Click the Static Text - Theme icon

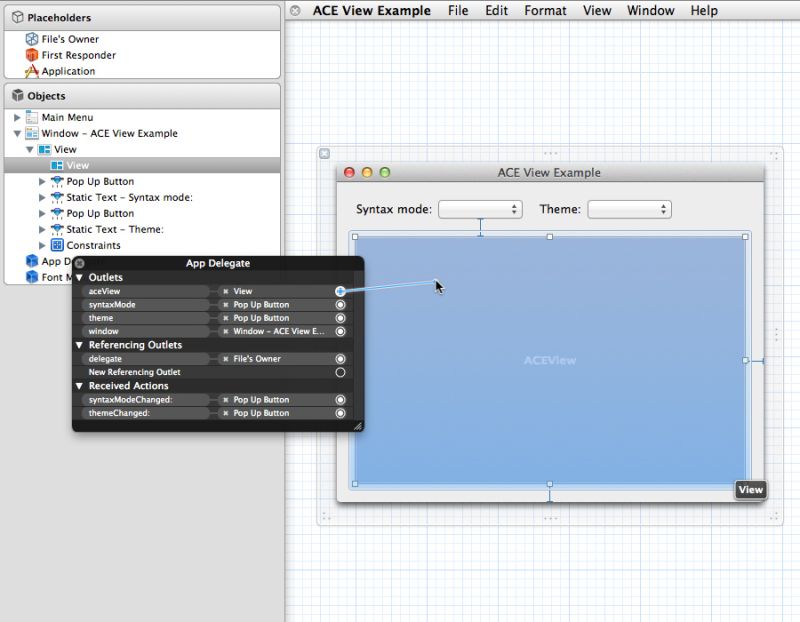(x=57, y=229)
